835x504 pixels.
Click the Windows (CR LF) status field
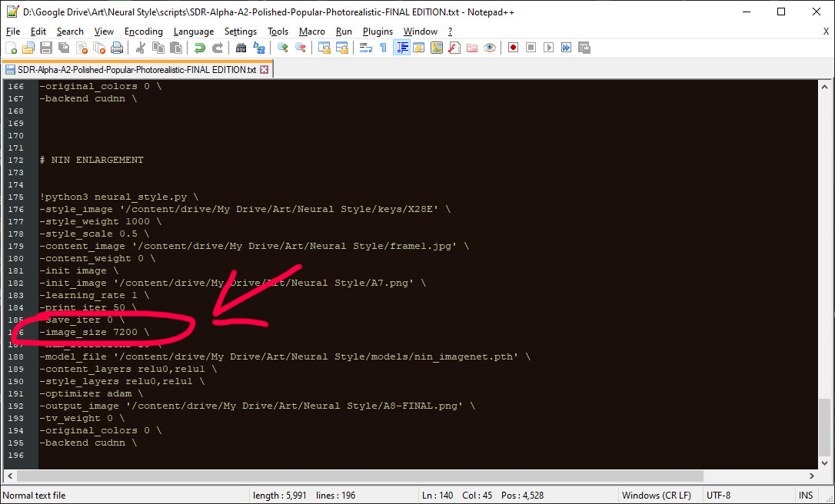point(657,496)
